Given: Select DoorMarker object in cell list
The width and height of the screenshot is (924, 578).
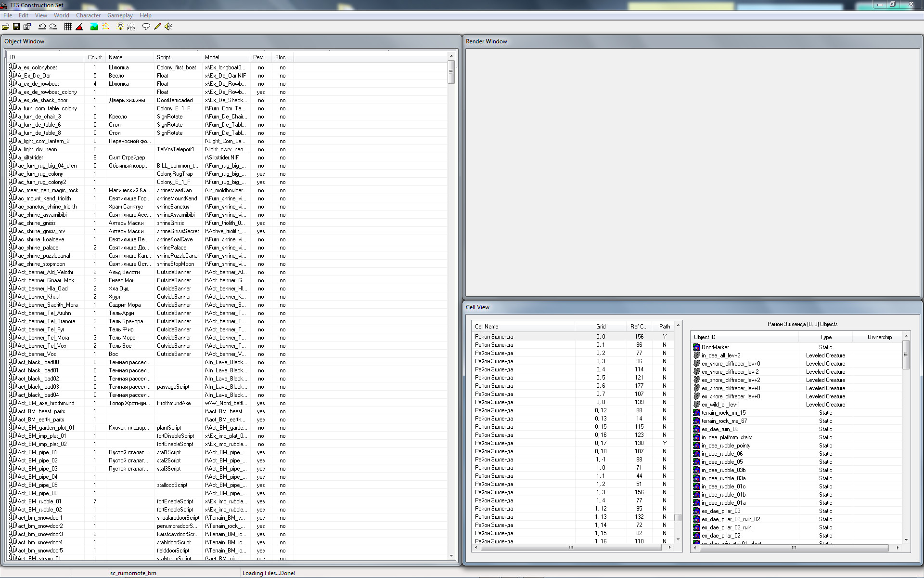Looking at the screenshot, I should [797, 347].
